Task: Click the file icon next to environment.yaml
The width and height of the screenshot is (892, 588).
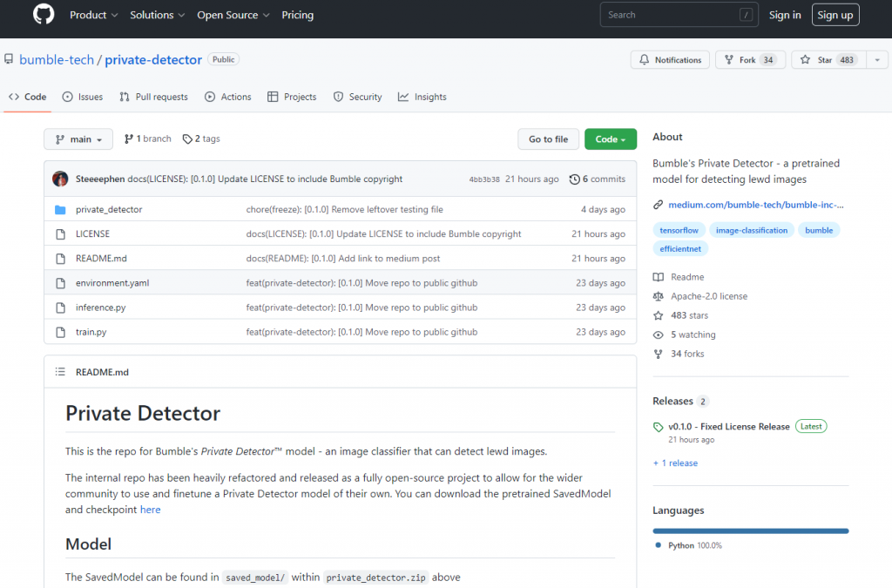Action: (60, 282)
